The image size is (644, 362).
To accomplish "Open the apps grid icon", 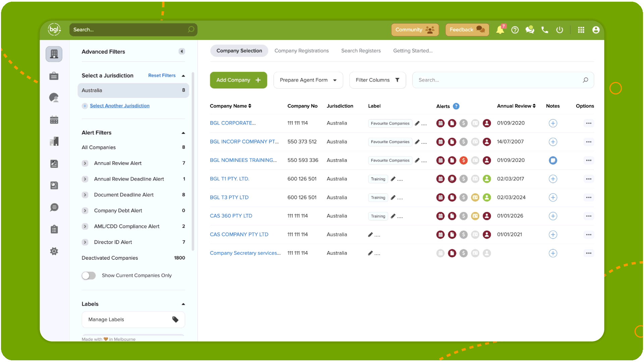I will (581, 30).
